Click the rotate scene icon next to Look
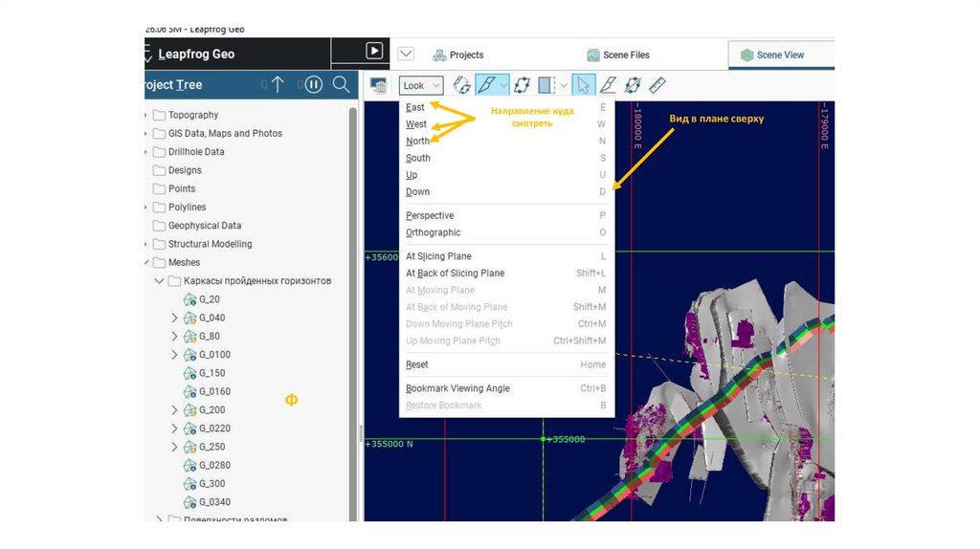This screenshot has height=549, width=980. click(x=461, y=85)
